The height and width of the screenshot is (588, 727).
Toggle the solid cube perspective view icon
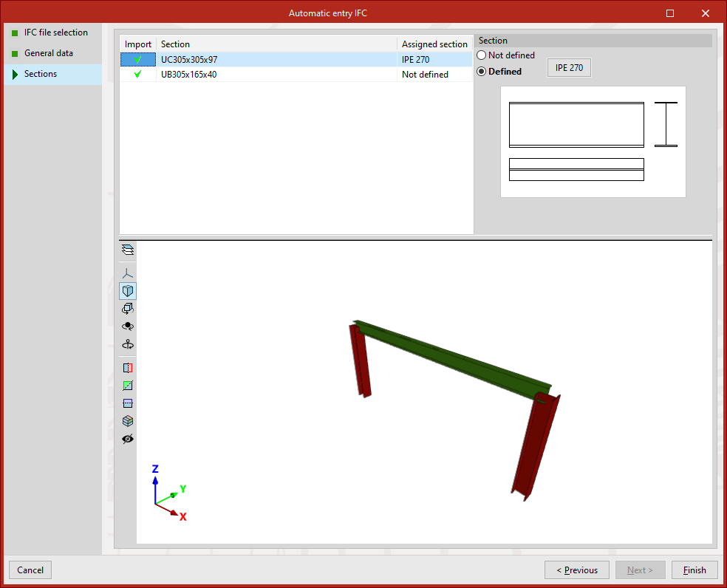(x=128, y=291)
